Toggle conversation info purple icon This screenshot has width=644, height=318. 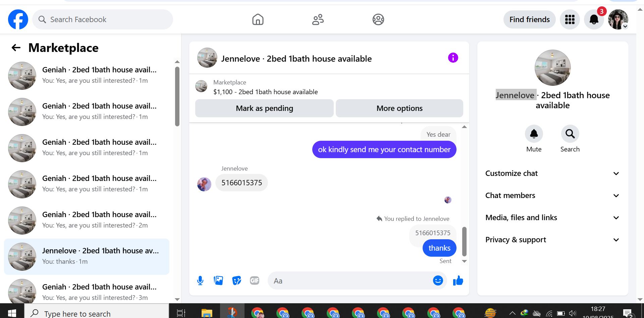453,58
